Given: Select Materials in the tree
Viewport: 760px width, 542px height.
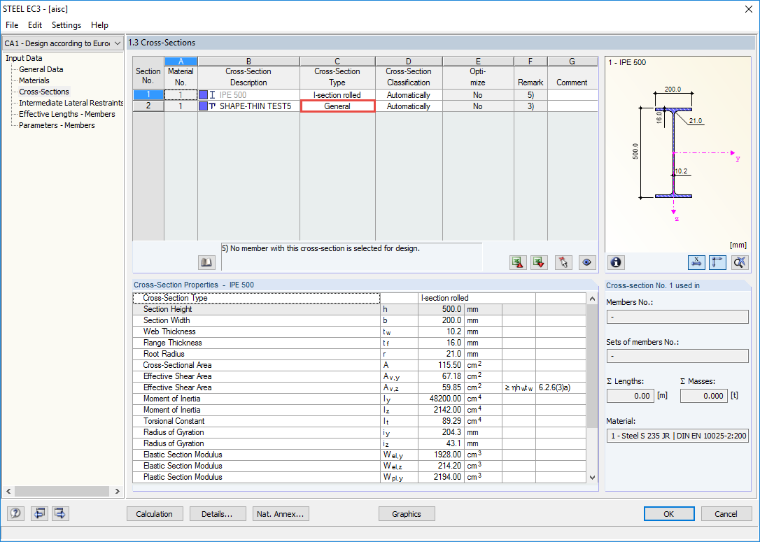Looking at the screenshot, I should tap(34, 80).
